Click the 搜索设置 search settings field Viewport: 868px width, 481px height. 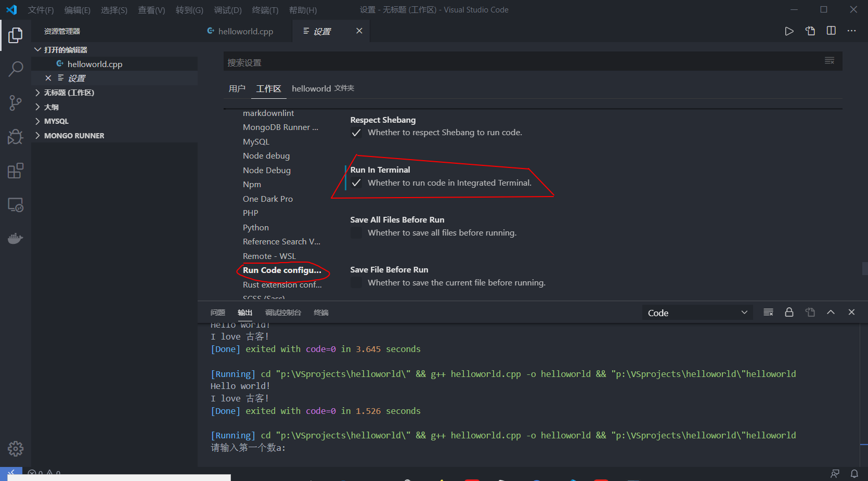click(520, 62)
